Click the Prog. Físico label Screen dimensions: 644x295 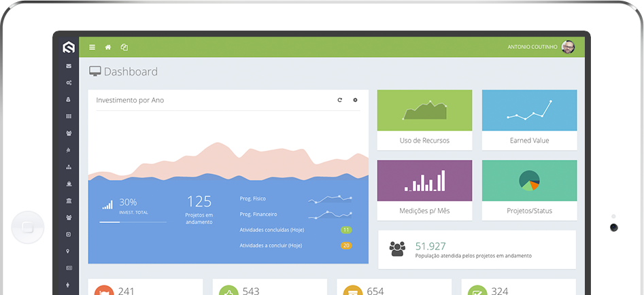point(252,198)
